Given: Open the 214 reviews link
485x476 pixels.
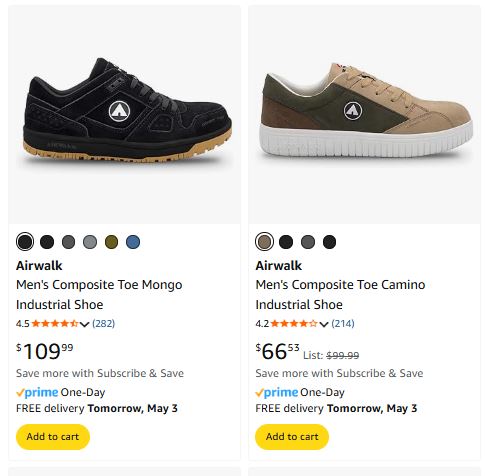Looking at the screenshot, I should 343,324.
